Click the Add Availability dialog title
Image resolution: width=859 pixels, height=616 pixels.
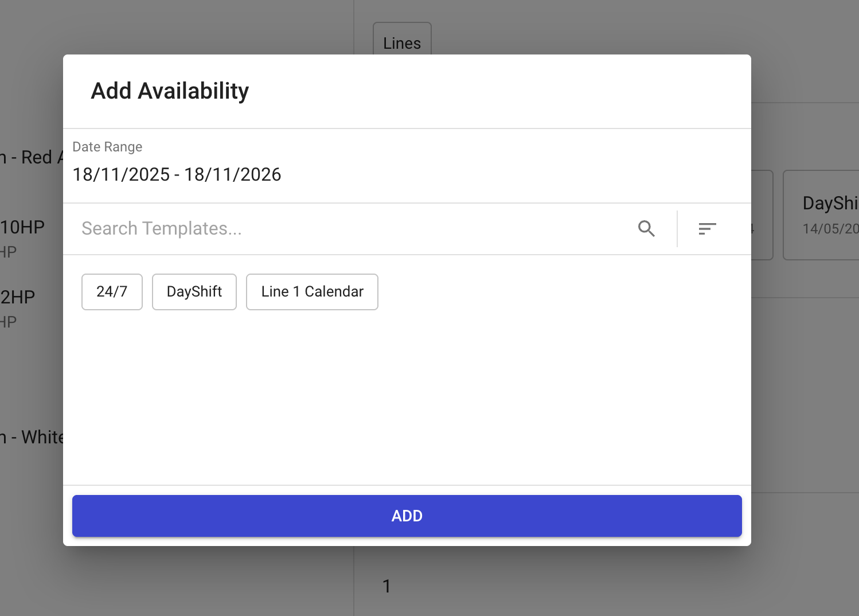tap(170, 91)
